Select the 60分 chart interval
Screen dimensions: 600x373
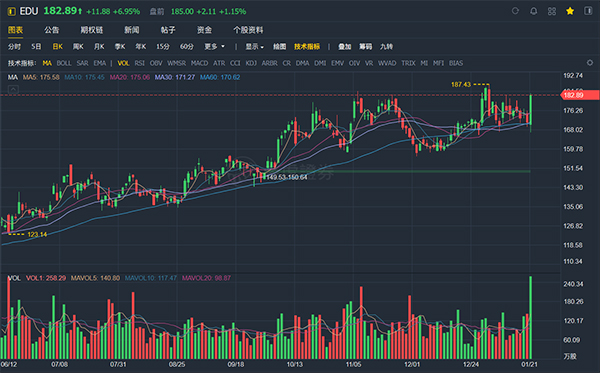[187, 47]
